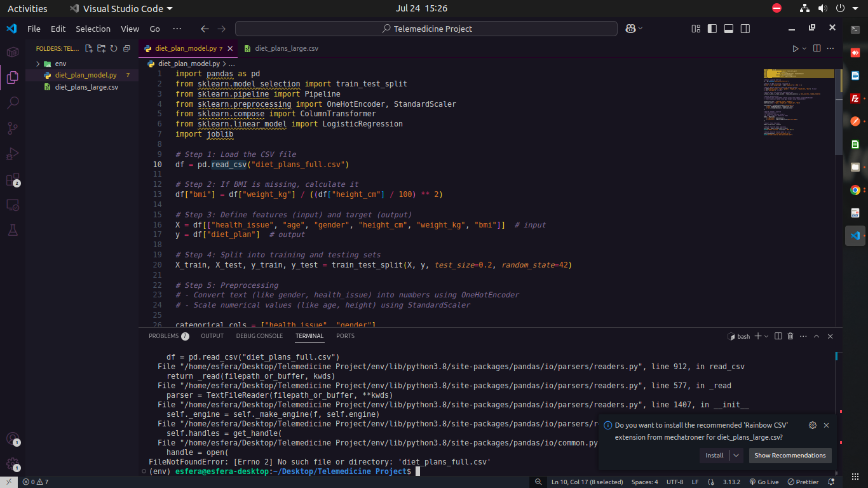Click the Telemedicine Project search box
Viewport: 868px width, 488px height.
(x=426, y=29)
